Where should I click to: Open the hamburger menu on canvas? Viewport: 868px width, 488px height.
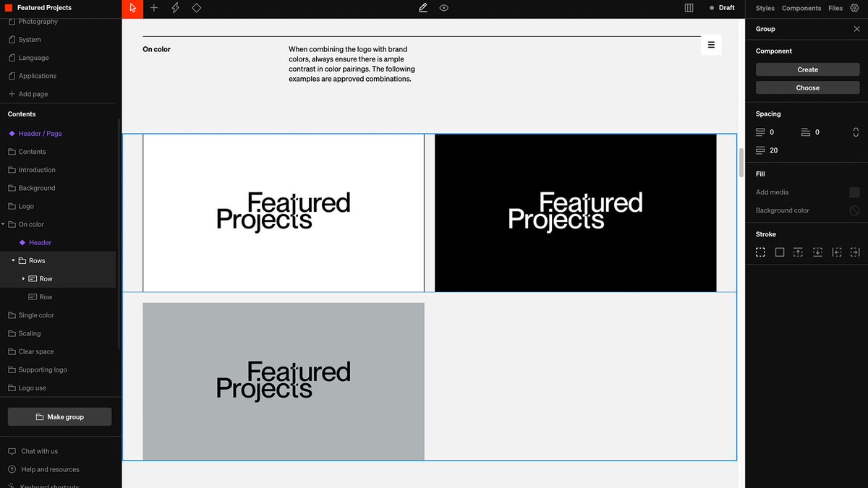coord(711,45)
